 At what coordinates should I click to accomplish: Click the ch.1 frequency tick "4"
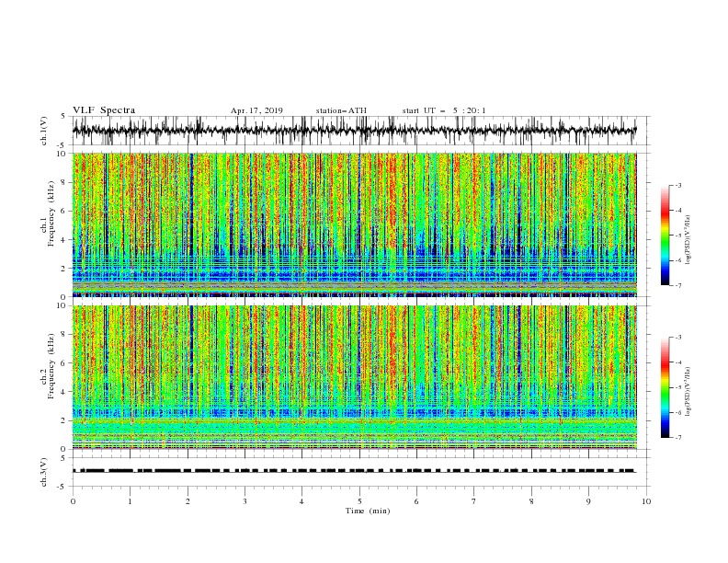click(x=64, y=240)
